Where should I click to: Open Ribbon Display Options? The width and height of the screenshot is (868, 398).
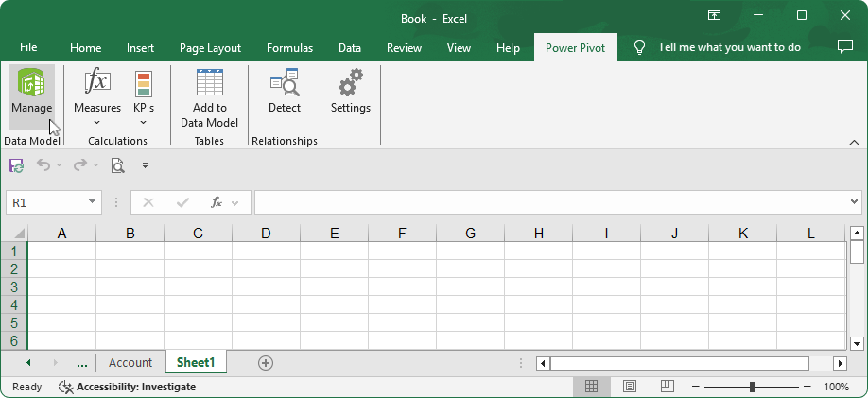[x=714, y=15]
